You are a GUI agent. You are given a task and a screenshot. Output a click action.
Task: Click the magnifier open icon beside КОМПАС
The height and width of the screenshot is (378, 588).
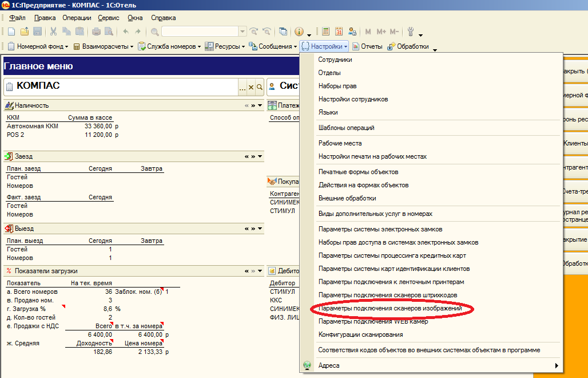[260, 88]
